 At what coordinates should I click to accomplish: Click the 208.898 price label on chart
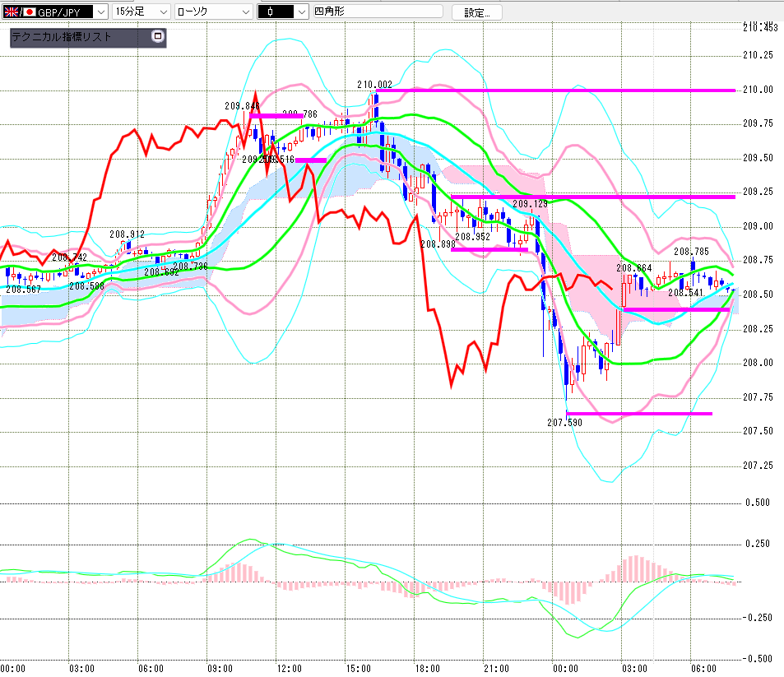pyautogui.click(x=438, y=244)
